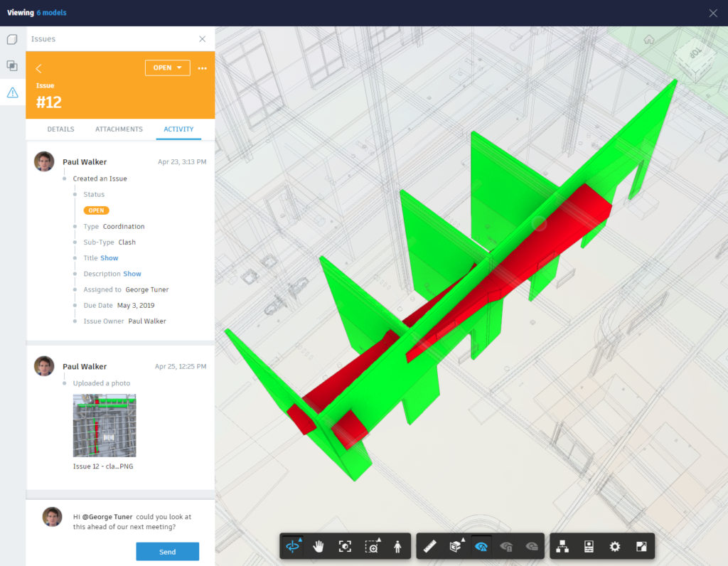This screenshot has height=566, width=728.
Task: Open viewer Settings gear
Action: tap(615, 547)
